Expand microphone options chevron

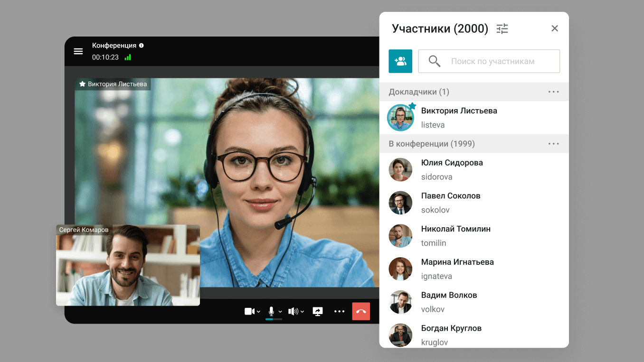click(280, 312)
